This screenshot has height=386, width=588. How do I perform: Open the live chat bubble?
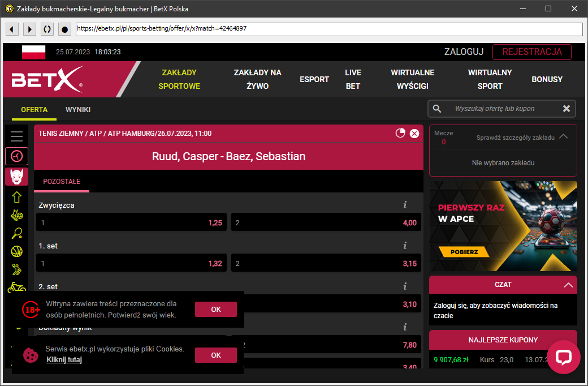point(563,357)
